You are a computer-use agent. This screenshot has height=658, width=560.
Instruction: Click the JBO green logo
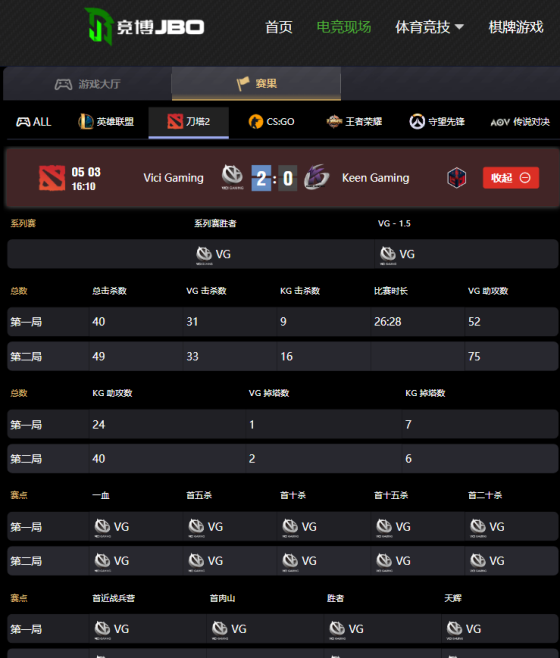click(x=99, y=26)
